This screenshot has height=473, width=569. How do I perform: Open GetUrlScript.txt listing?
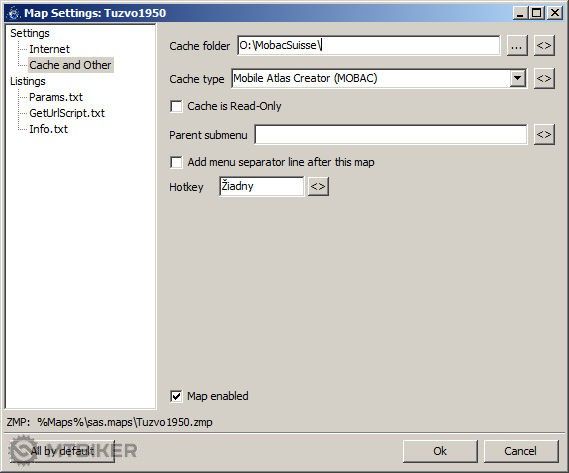pyautogui.click(x=67, y=113)
